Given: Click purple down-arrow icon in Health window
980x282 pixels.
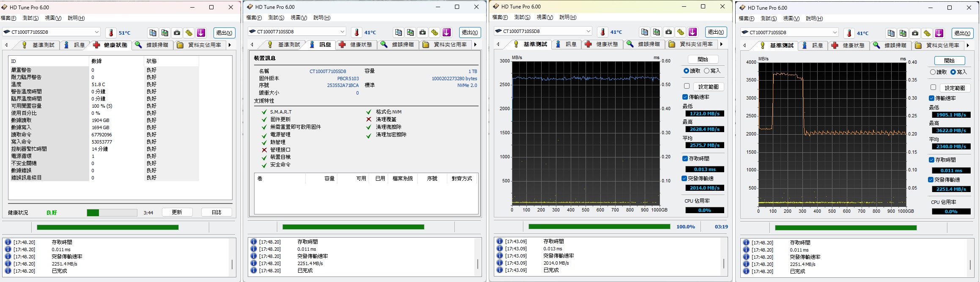Looking at the screenshot, I should (201, 33).
